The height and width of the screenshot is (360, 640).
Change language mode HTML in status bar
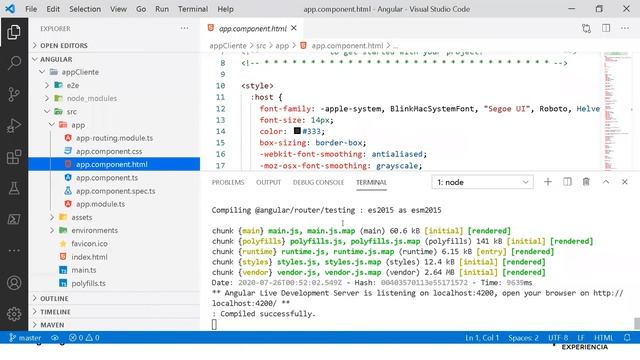tap(604, 338)
